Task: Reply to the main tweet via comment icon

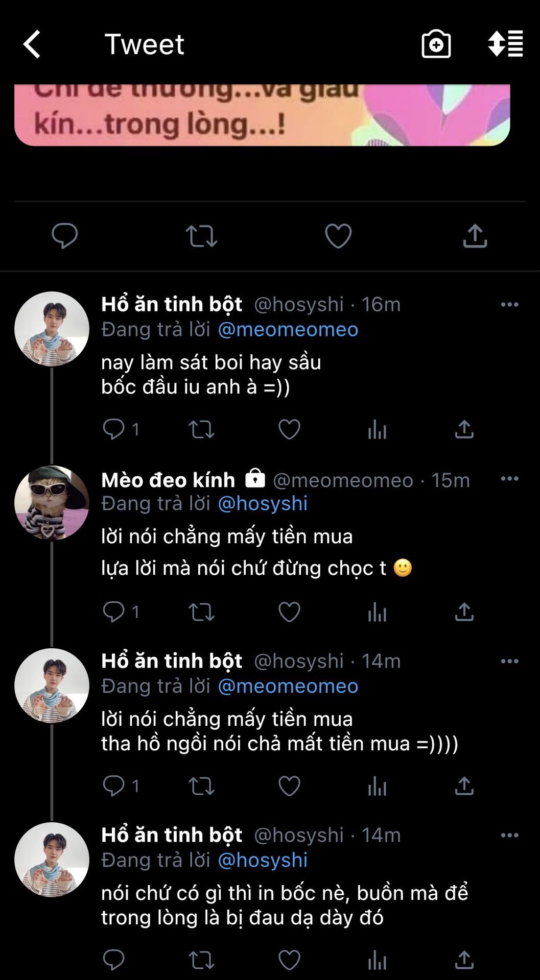Action: 65,236
